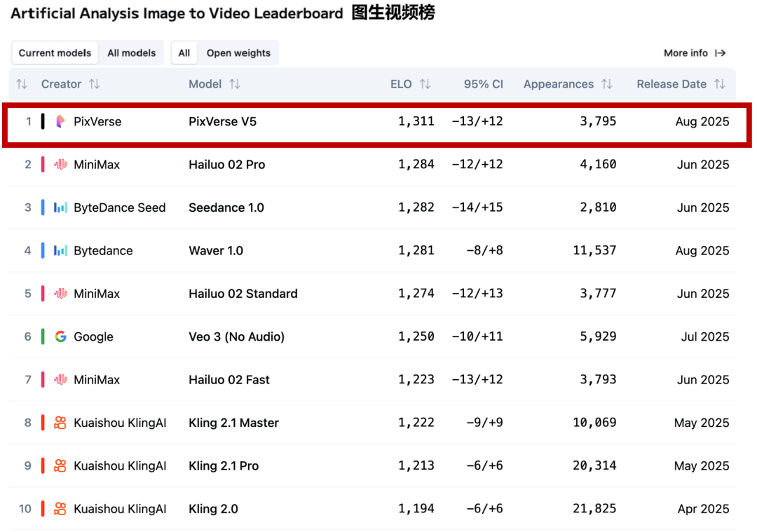This screenshot has height=532, width=757.
Task: Click MiniMax logo in Hailuo 02 Standard row
Action: [60, 294]
